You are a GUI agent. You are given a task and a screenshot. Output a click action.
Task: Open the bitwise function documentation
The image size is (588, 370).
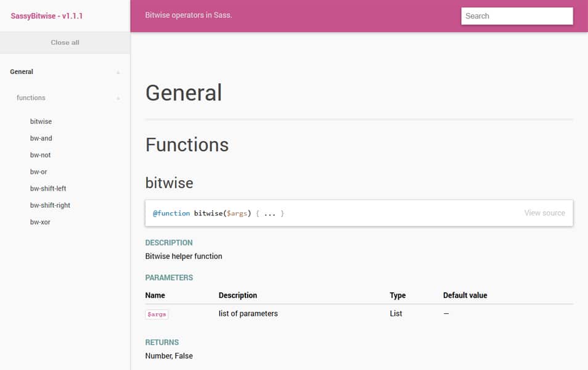click(x=41, y=121)
